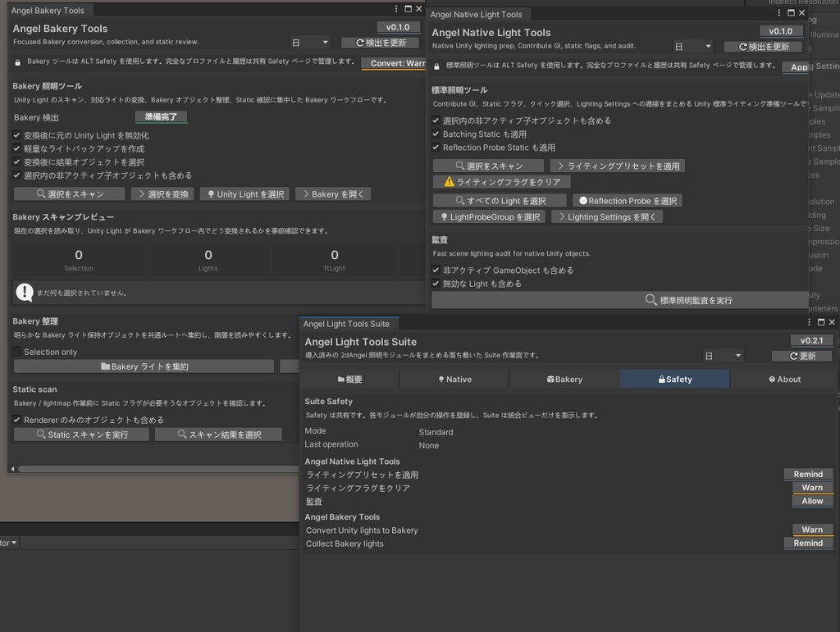840x632 pixels.
Task: Open the language dropdown in Angel Bakery Tools
Action: point(310,43)
